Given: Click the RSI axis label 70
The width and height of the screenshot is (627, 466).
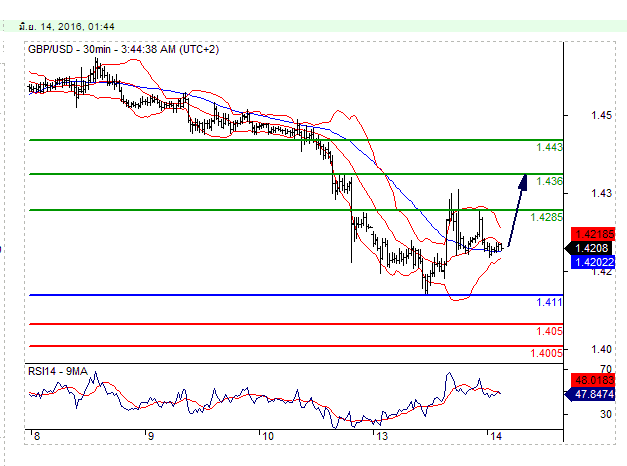Looking at the screenshot, I should pyautogui.click(x=606, y=369).
